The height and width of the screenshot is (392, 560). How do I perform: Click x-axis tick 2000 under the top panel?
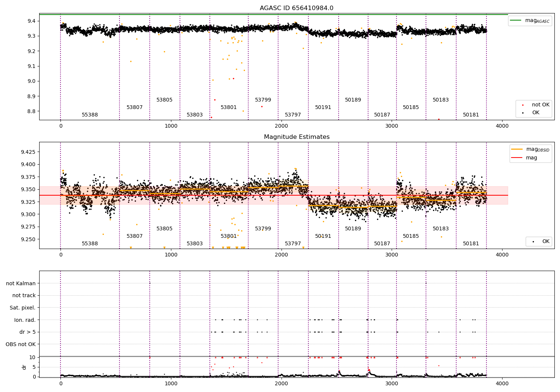(x=281, y=126)
